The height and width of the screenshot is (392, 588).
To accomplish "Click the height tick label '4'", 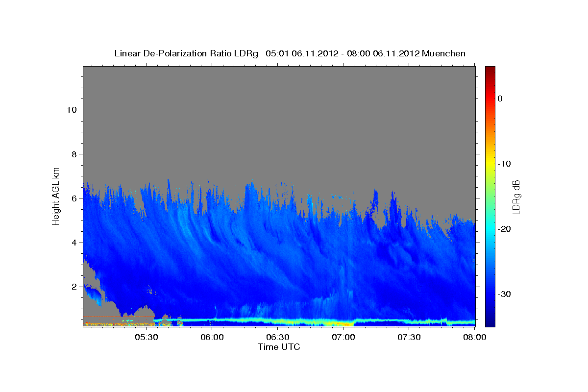I will point(73,243).
